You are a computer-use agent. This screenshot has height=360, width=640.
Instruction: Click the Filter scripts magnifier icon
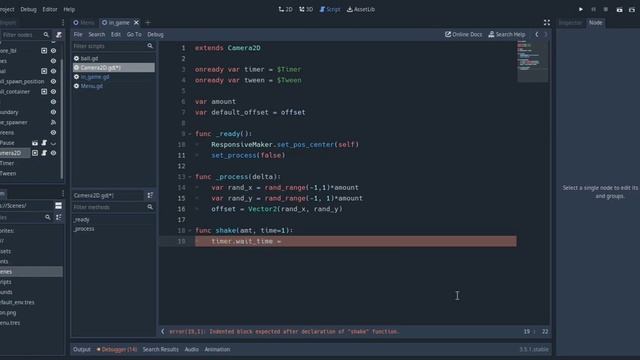point(150,46)
